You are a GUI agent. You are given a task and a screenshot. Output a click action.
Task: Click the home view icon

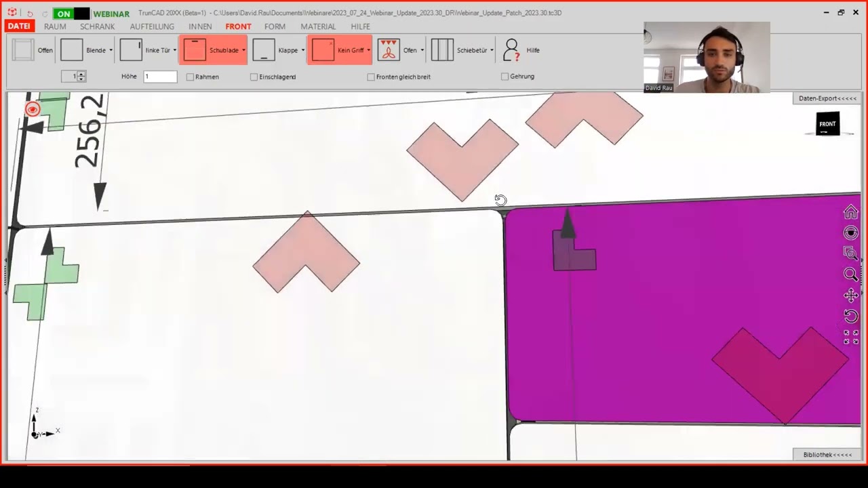(850, 213)
